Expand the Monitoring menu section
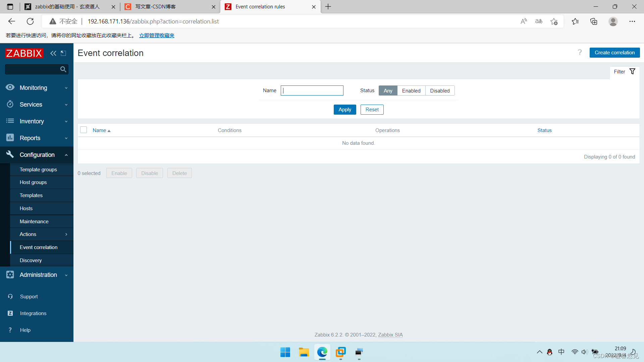 click(36, 88)
